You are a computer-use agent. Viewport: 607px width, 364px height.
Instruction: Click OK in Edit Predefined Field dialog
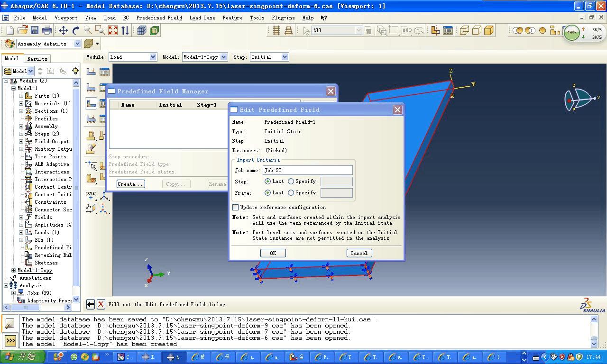point(273,253)
